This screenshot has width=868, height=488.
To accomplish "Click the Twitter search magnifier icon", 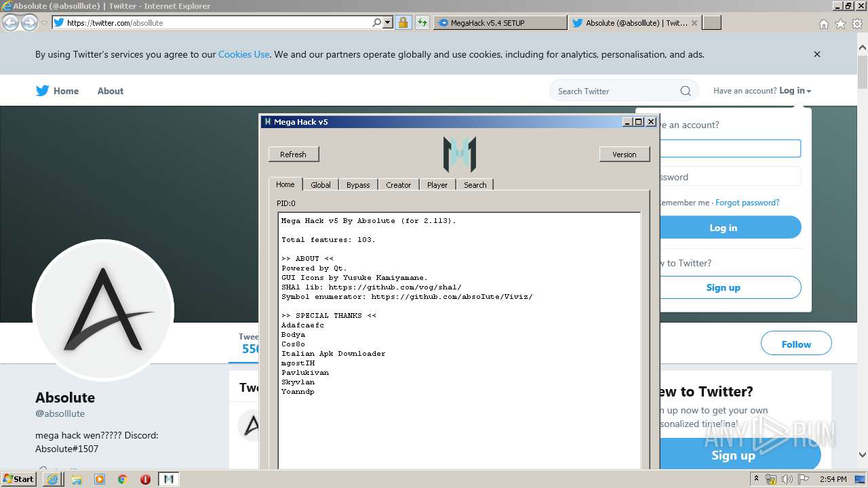I will (686, 91).
